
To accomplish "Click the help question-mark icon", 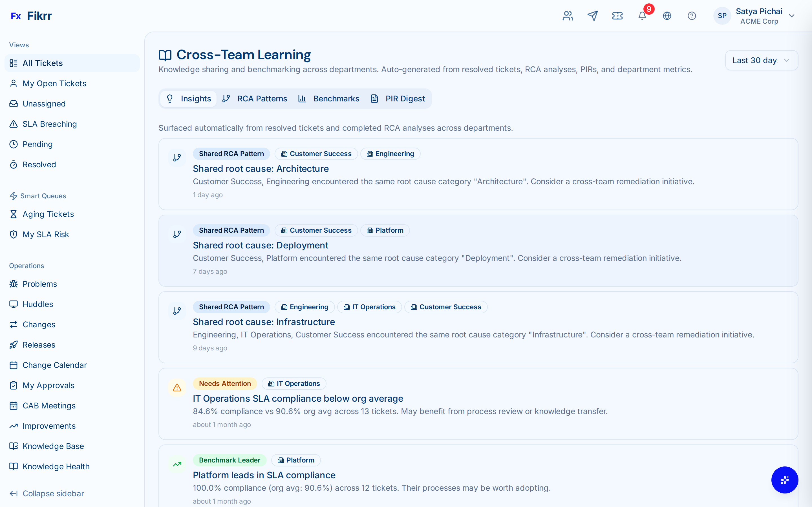I will 692,16.
